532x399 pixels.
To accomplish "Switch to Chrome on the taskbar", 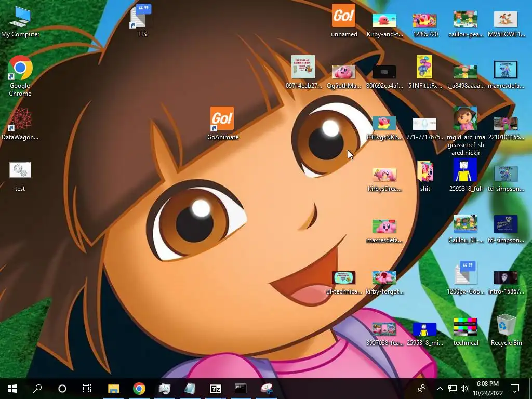I will (x=139, y=389).
